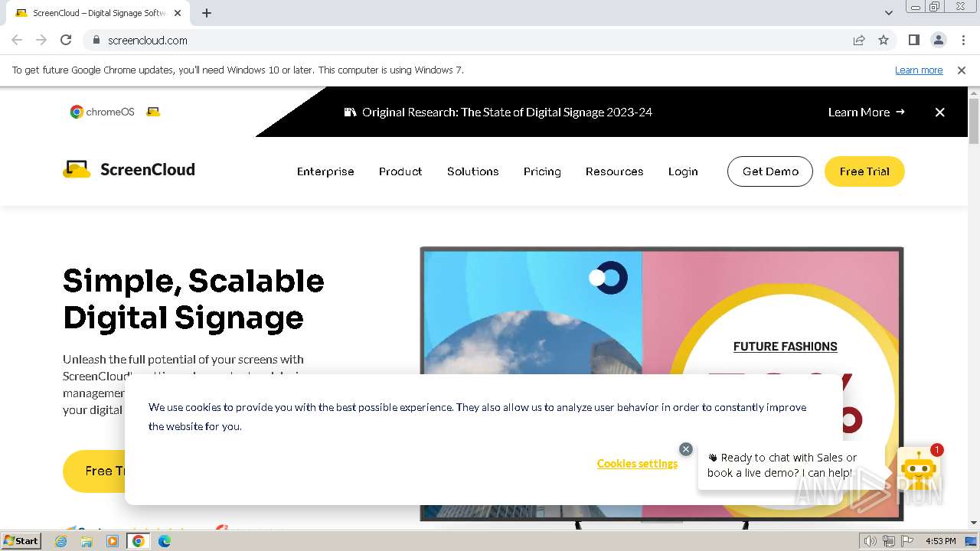Click the hero Free Trial button
The image size is (980, 551).
(95, 471)
